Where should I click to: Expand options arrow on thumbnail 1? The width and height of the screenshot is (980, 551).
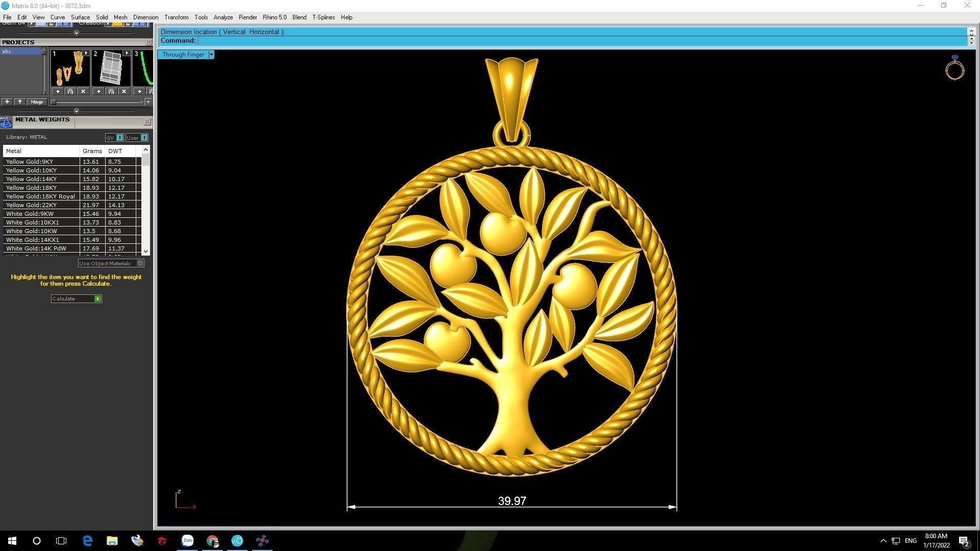pos(86,53)
